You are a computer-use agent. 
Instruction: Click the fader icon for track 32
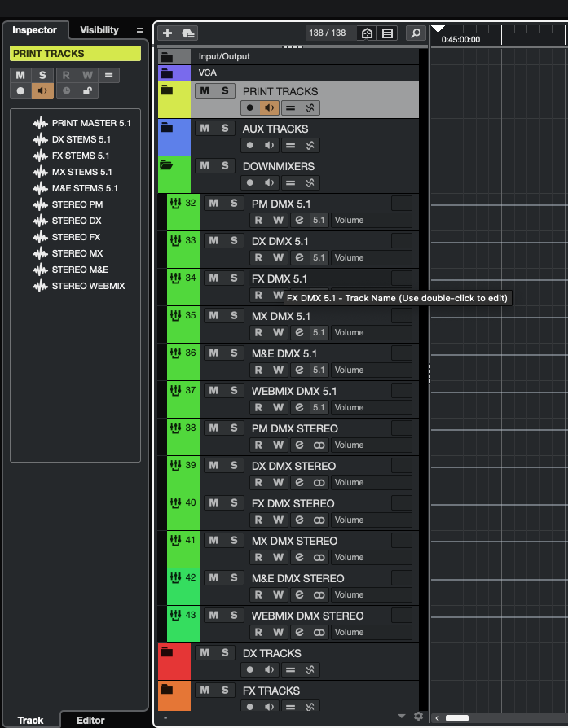click(x=175, y=203)
